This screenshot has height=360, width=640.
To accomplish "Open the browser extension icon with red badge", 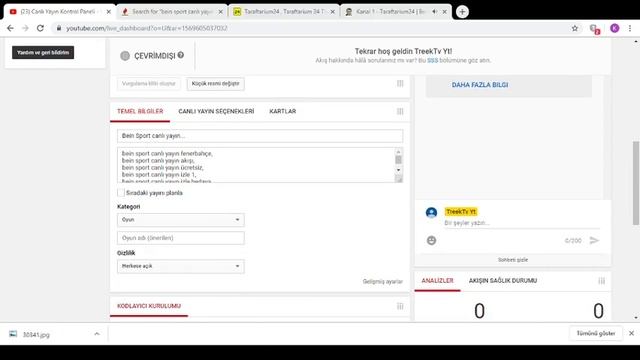I will point(594,29).
